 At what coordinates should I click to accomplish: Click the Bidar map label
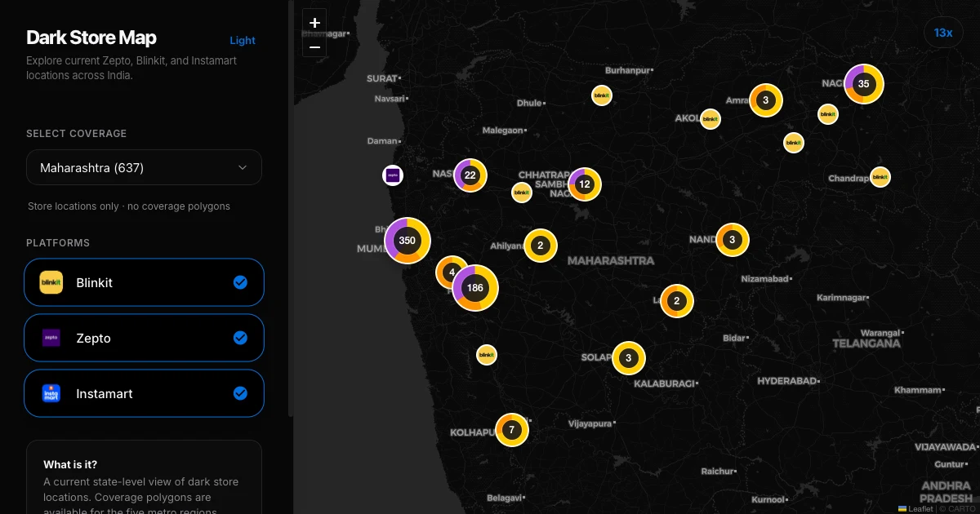click(734, 338)
